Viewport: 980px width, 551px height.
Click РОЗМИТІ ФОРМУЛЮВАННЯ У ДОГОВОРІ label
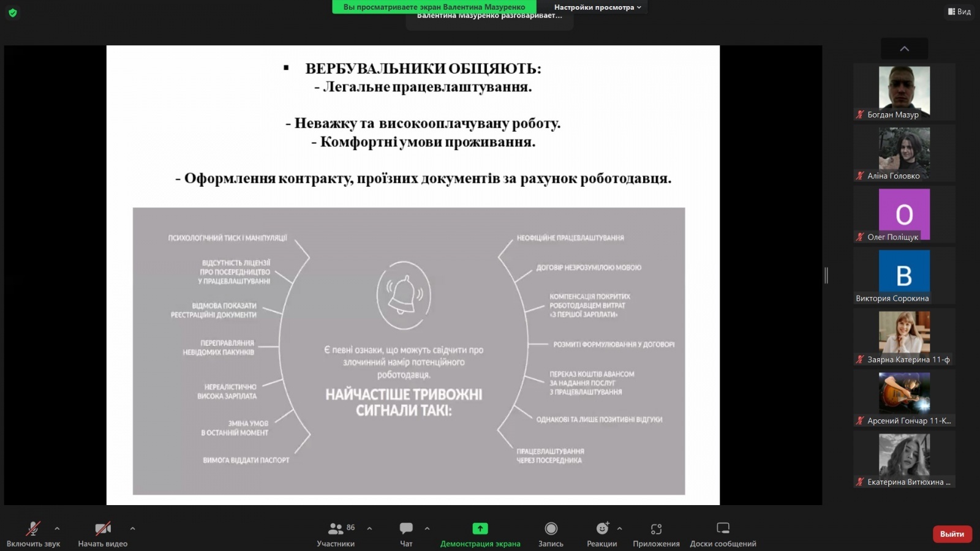pos(614,345)
